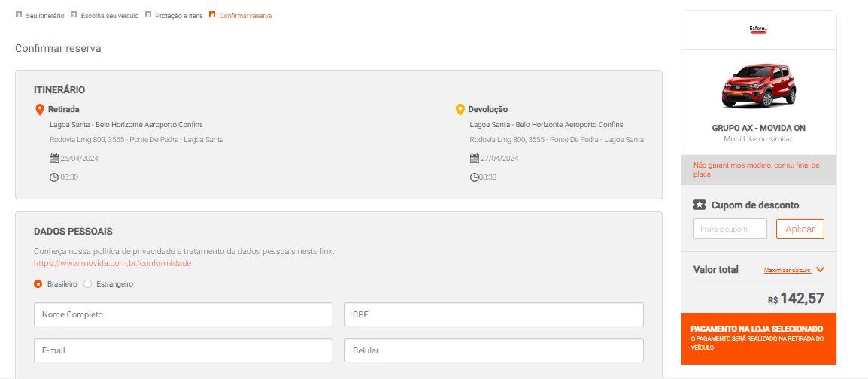The width and height of the screenshot is (868, 379).
Task: Click the yellow Devolução location pin icon
Action: click(x=460, y=110)
